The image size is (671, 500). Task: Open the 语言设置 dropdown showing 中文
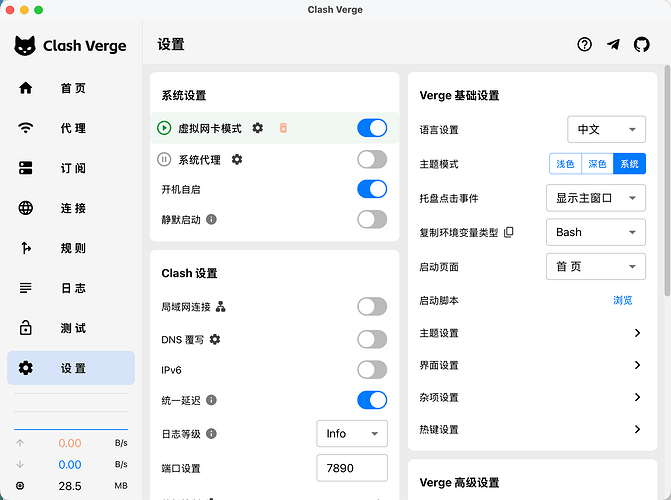[606, 129]
